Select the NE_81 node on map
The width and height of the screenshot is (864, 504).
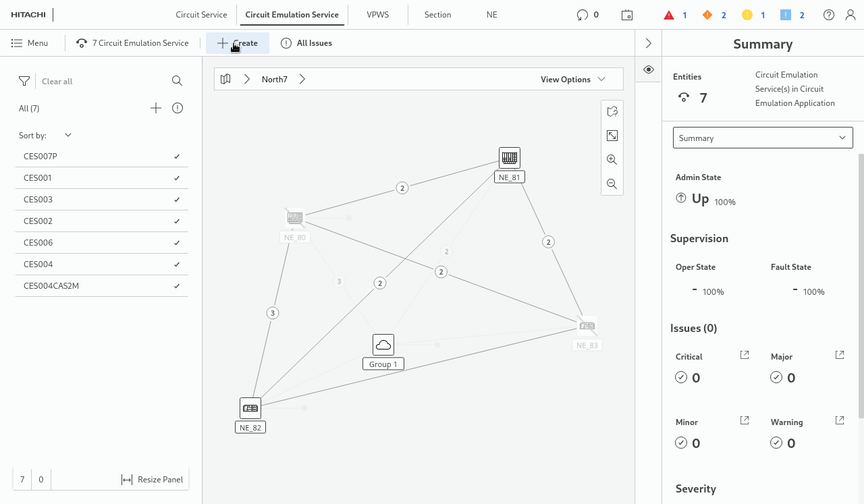click(510, 159)
